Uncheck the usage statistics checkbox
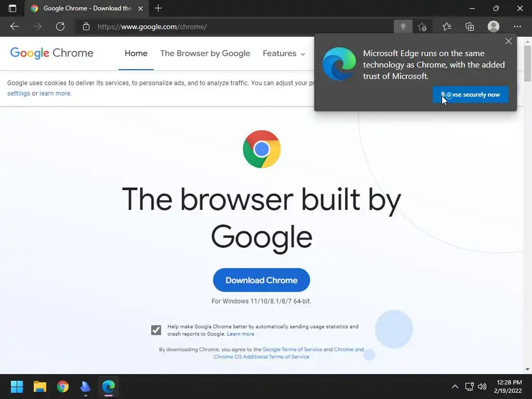 (x=156, y=330)
